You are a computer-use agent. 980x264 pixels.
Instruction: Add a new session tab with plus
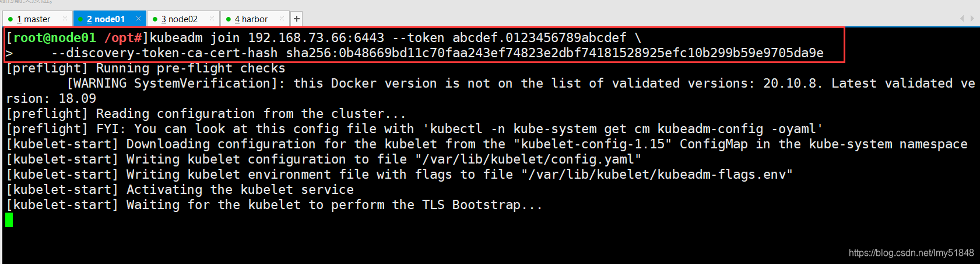pos(297,19)
